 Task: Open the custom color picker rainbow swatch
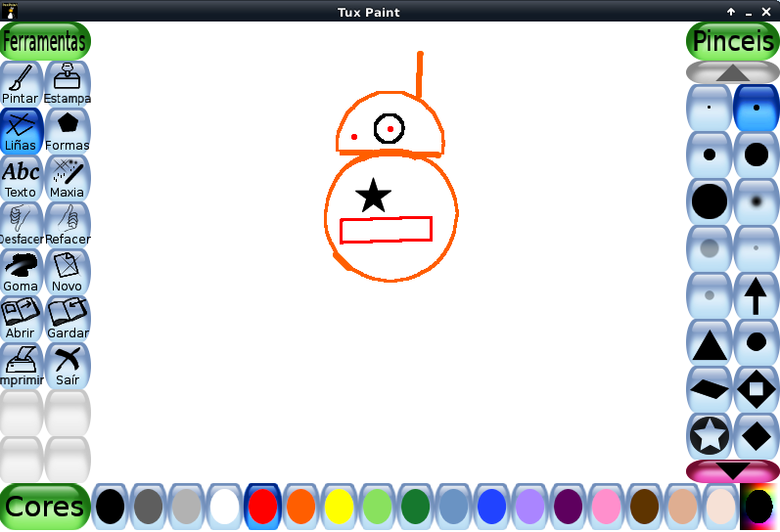click(x=759, y=507)
